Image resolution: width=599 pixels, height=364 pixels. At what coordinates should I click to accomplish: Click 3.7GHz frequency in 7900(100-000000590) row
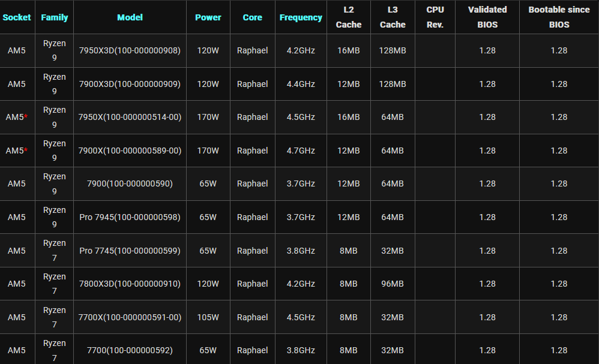[x=301, y=184]
